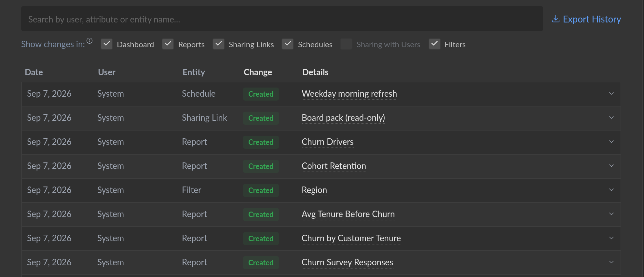The image size is (644, 277).
Task: Enable the Sharing with Users checkbox
Action: 346,44
